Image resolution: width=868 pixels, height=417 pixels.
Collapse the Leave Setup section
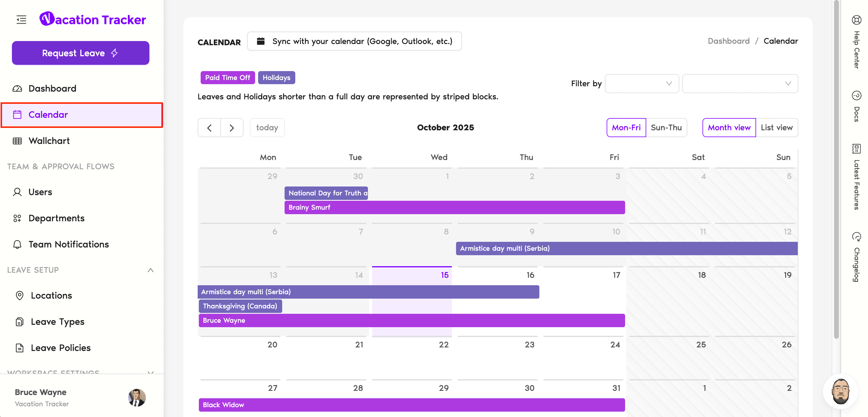click(151, 270)
